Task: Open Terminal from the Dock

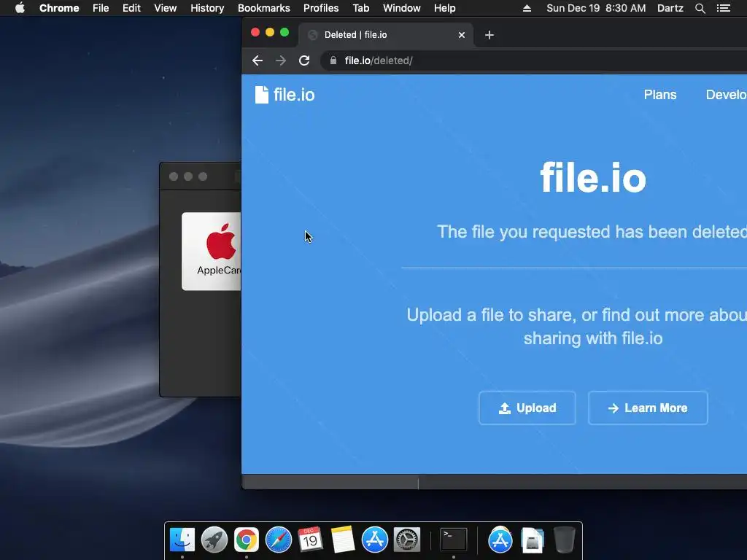Action: point(454,540)
